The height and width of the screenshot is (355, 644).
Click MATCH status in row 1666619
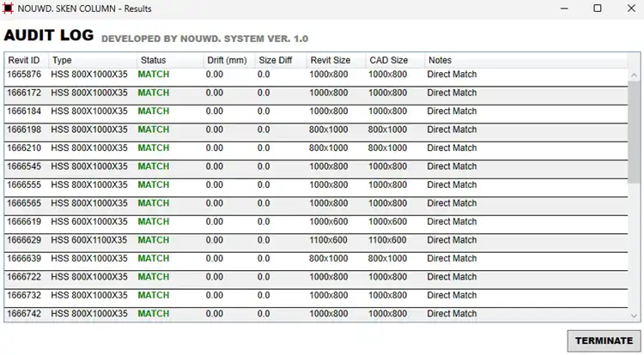154,222
